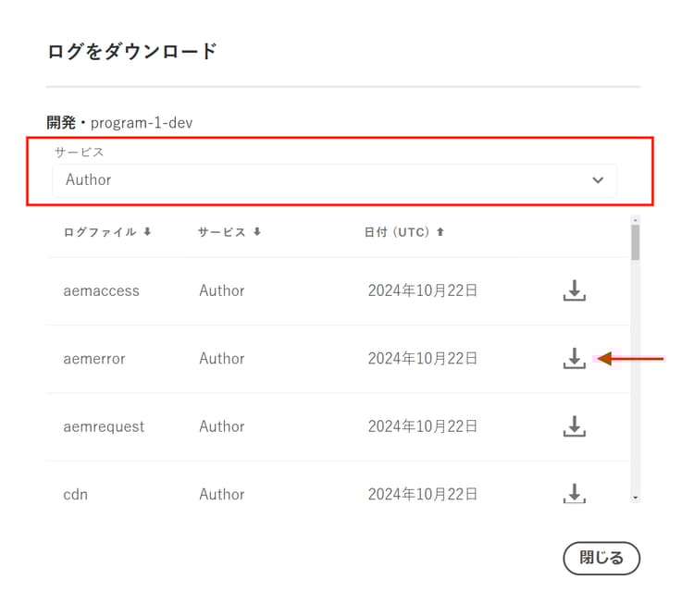Image resolution: width=694 pixels, height=616 pixels.
Task: Download the aemaccess log file
Action: 575,290
